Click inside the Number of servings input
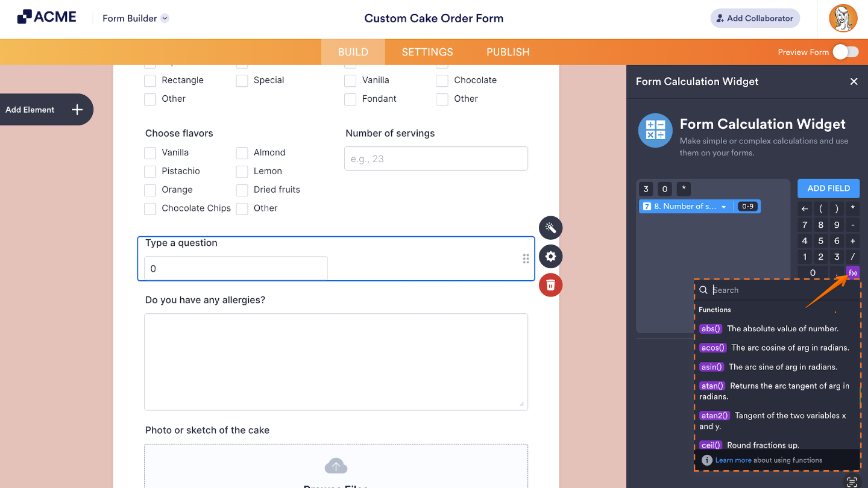This screenshot has height=488, width=868. [x=435, y=158]
